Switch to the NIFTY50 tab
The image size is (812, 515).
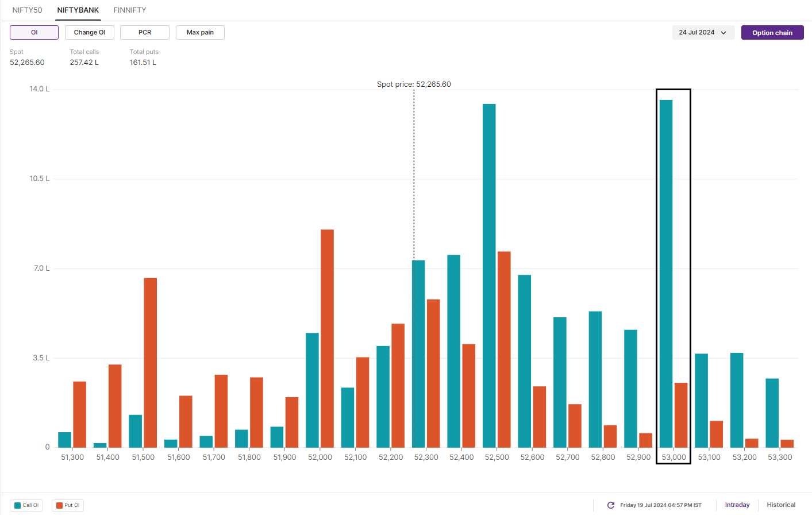[27, 10]
